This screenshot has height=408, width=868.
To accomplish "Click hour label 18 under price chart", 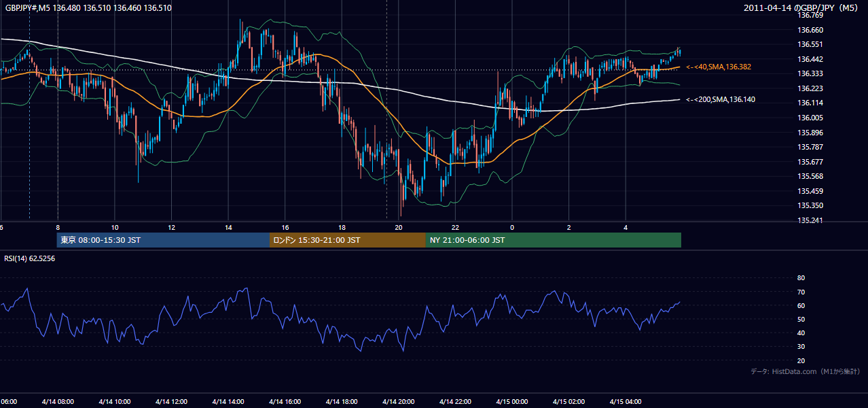I will click(x=342, y=228).
